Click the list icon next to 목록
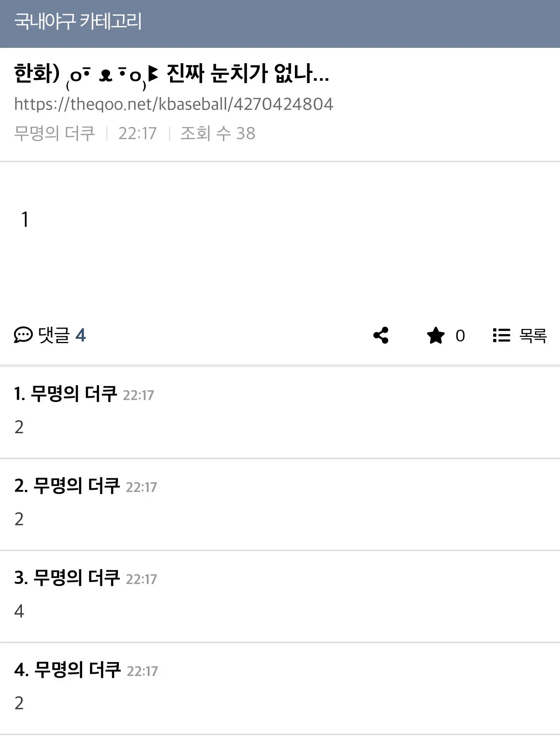 point(501,335)
